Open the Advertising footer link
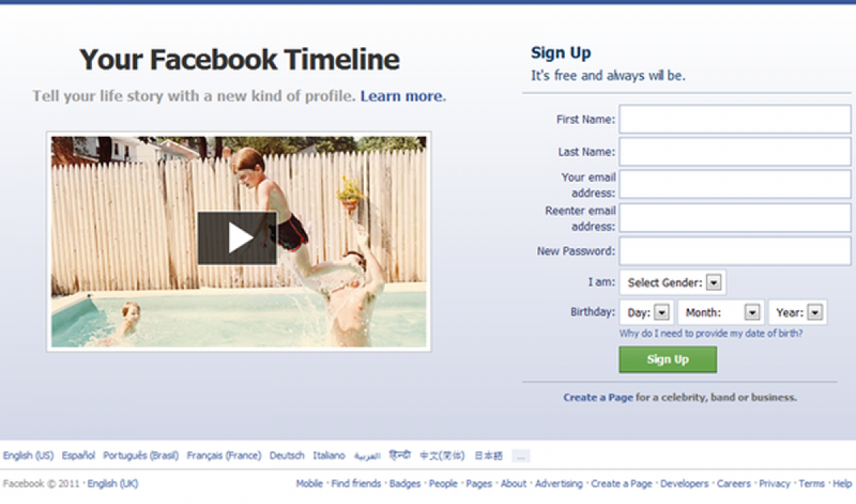Image resolution: width=856 pixels, height=504 pixels. (559, 483)
